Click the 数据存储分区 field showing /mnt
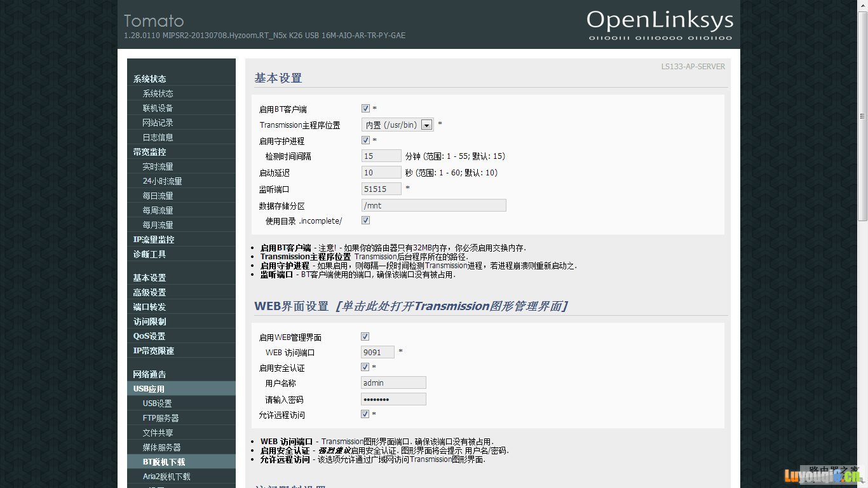This screenshot has width=868, height=488. click(434, 205)
